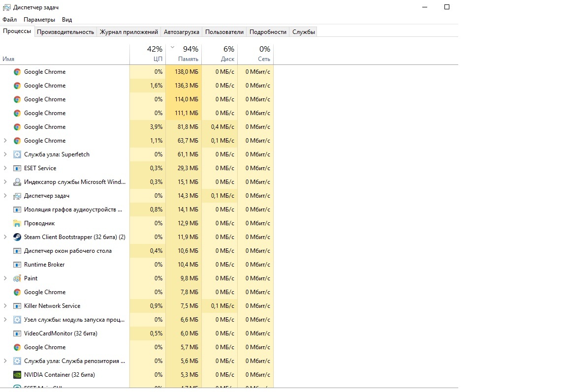This screenshot has height=392, width=567.
Task: Click Chrome icon in the 5,7 МБ row
Action: [17, 347]
